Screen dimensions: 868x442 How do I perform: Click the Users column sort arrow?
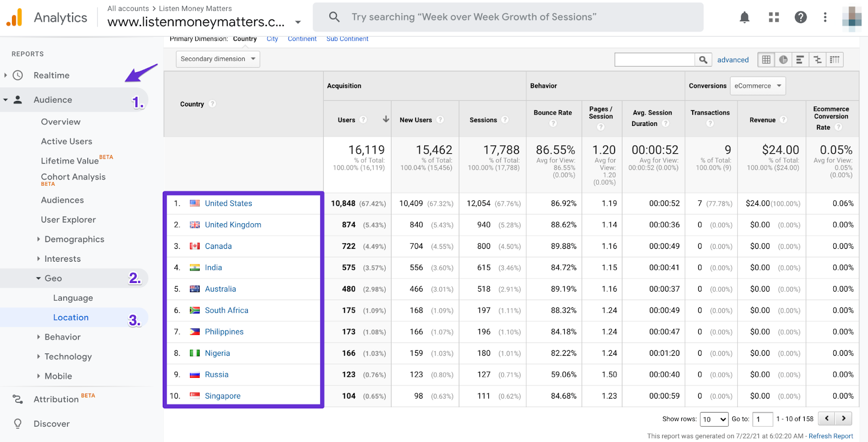(386, 119)
